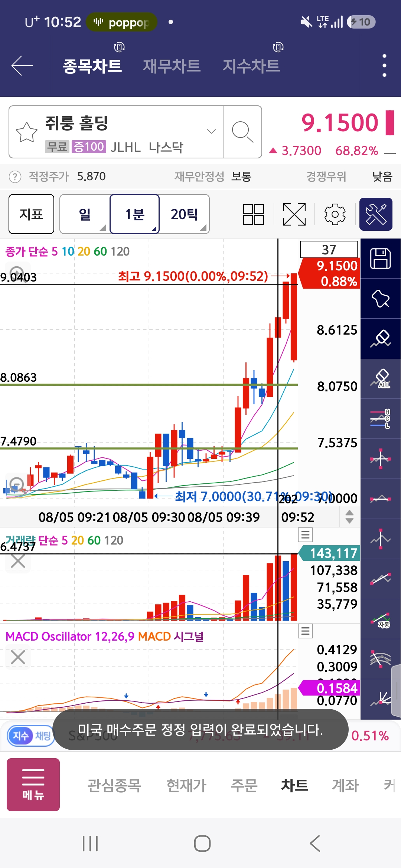
Task: Go to 주문 order tab
Action: [244, 785]
